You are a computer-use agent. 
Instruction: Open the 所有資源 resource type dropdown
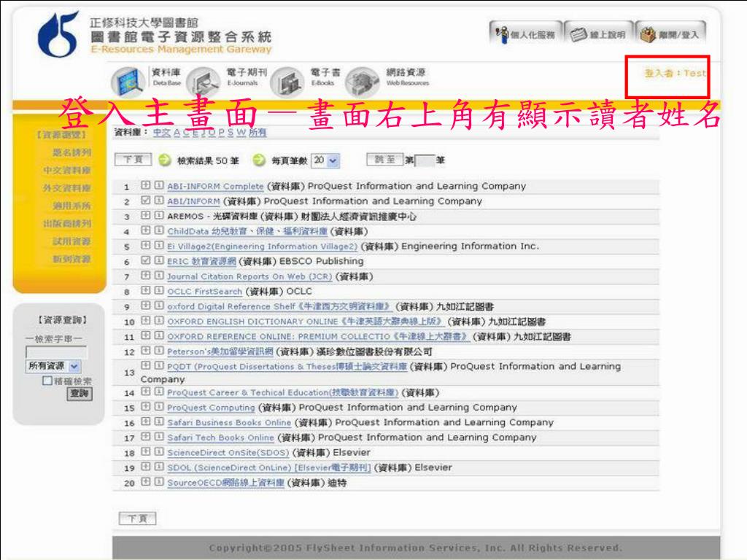click(x=53, y=366)
